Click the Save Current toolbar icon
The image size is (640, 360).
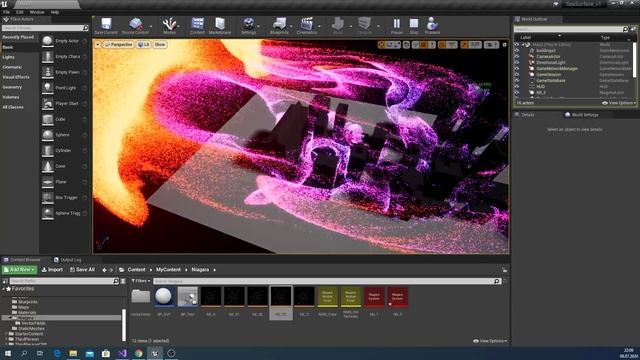point(106,26)
